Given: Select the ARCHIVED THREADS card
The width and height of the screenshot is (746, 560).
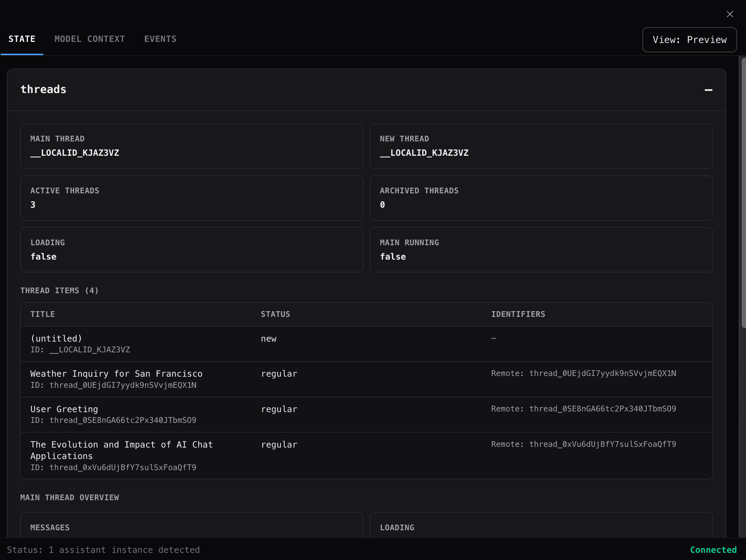Looking at the screenshot, I should pos(541,198).
